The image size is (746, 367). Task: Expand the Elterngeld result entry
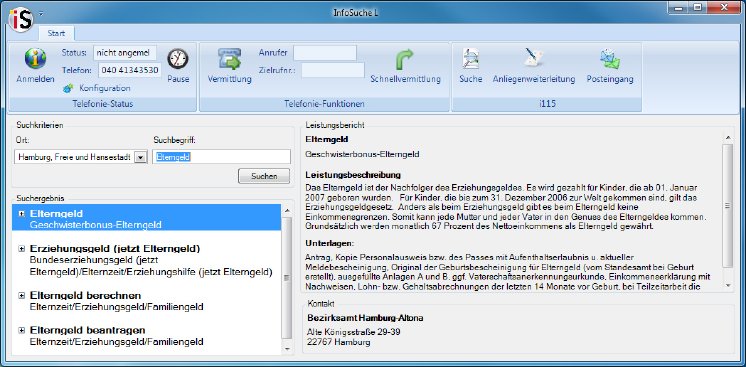21,214
